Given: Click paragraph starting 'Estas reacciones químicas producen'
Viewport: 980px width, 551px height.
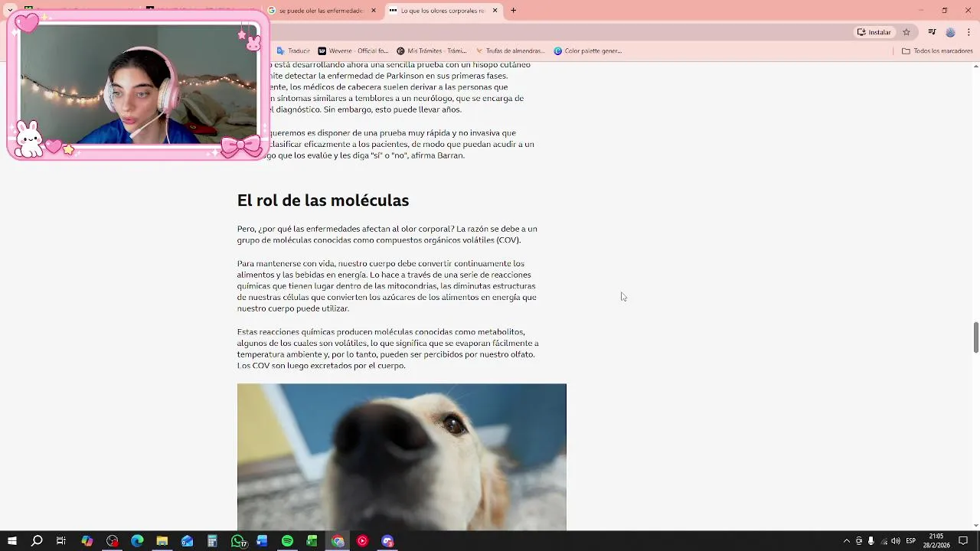Looking at the screenshot, I should tap(387, 349).
